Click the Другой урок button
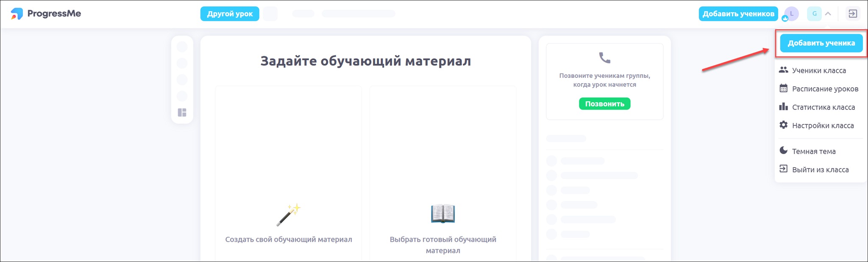The width and height of the screenshot is (868, 262). (230, 14)
